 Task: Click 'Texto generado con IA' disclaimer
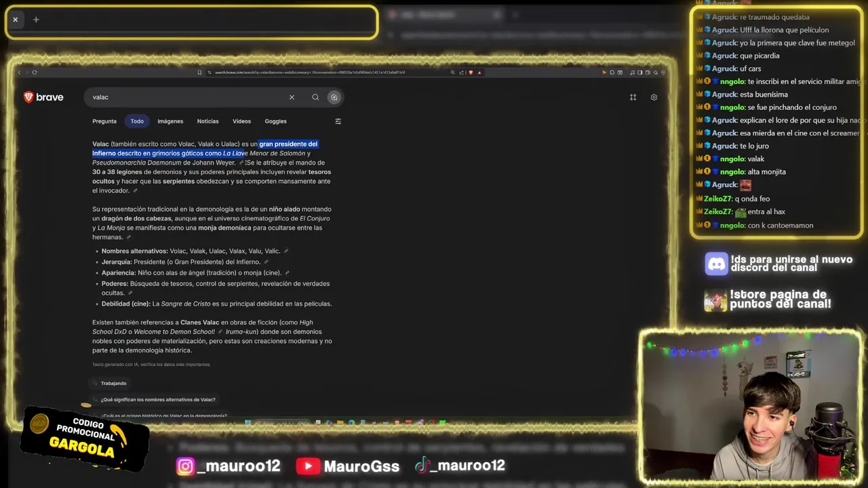click(x=151, y=365)
